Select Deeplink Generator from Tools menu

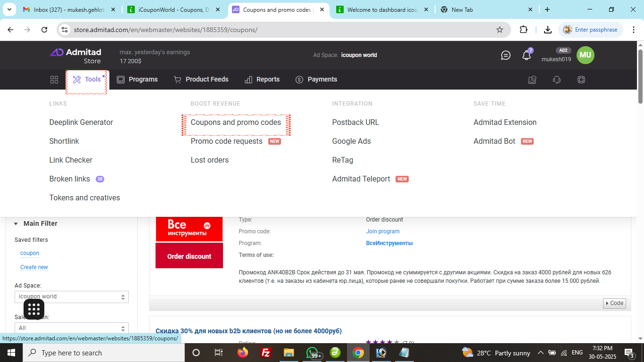pos(81,123)
